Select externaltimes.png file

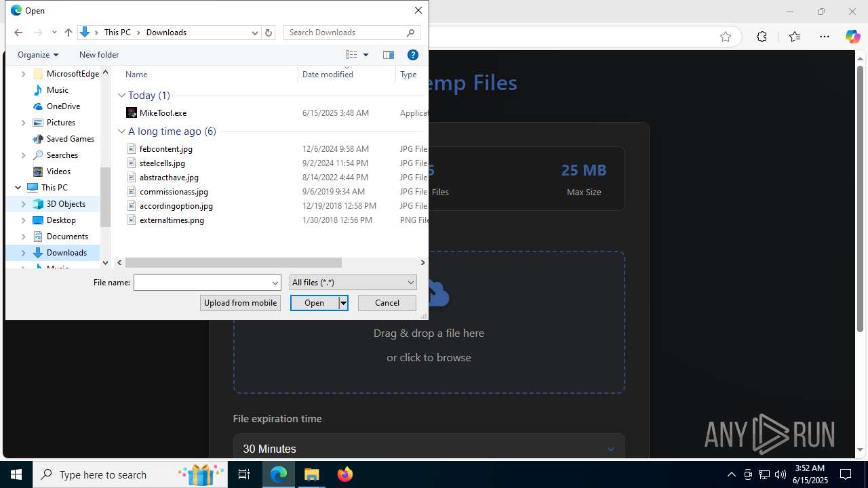click(172, 220)
